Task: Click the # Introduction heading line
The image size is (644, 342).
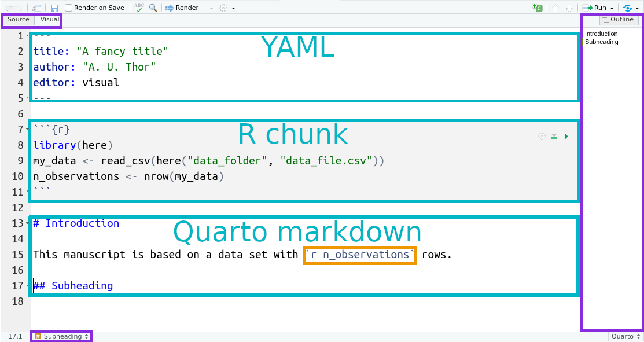Action: point(76,223)
